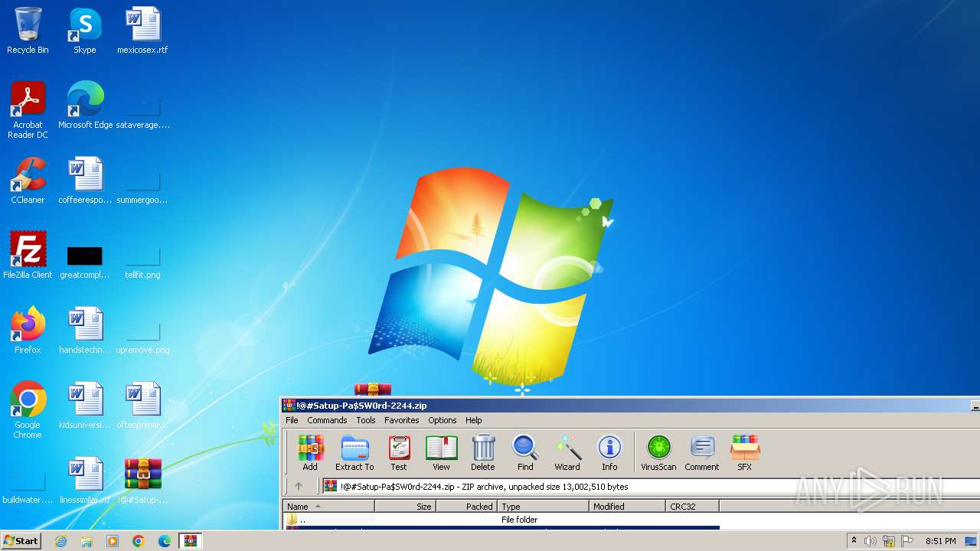
Task: Open the Help menu
Action: pos(474,420)
